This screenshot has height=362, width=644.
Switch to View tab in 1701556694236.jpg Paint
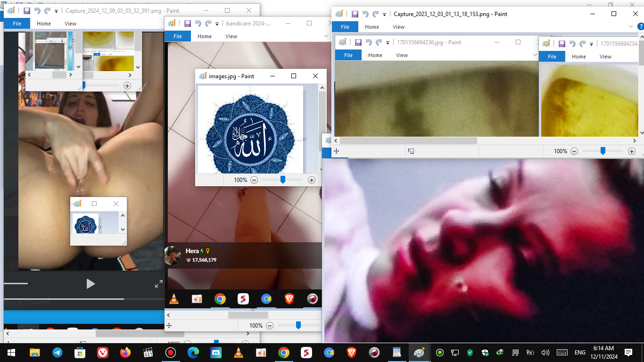[402, 55]
